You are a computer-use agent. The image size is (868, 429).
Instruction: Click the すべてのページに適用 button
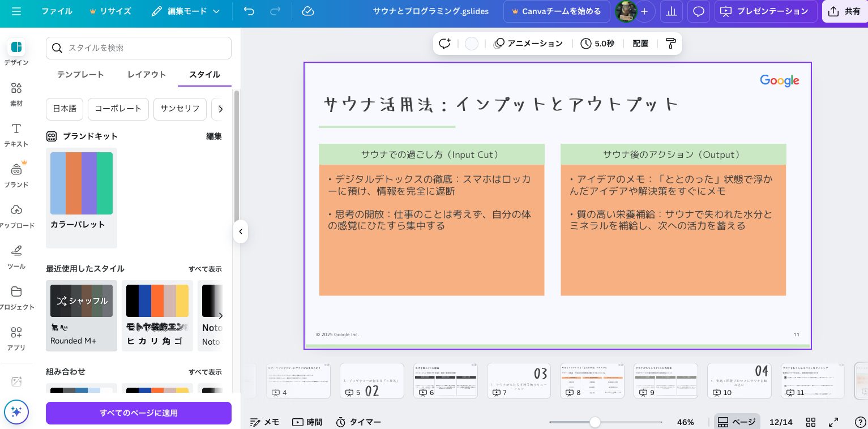coord(139,413)
